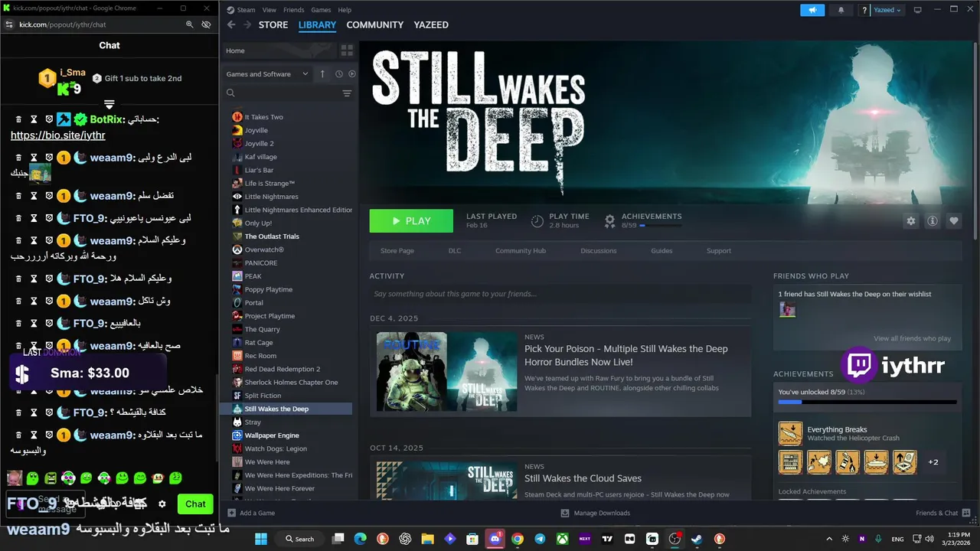Click the plus icon for Add a Game

[232, 513]
